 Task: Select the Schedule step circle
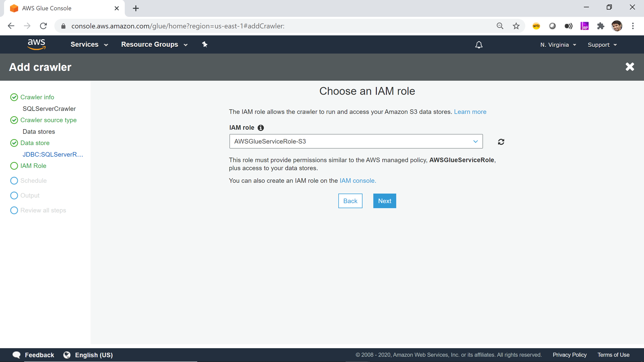(14, 181)
